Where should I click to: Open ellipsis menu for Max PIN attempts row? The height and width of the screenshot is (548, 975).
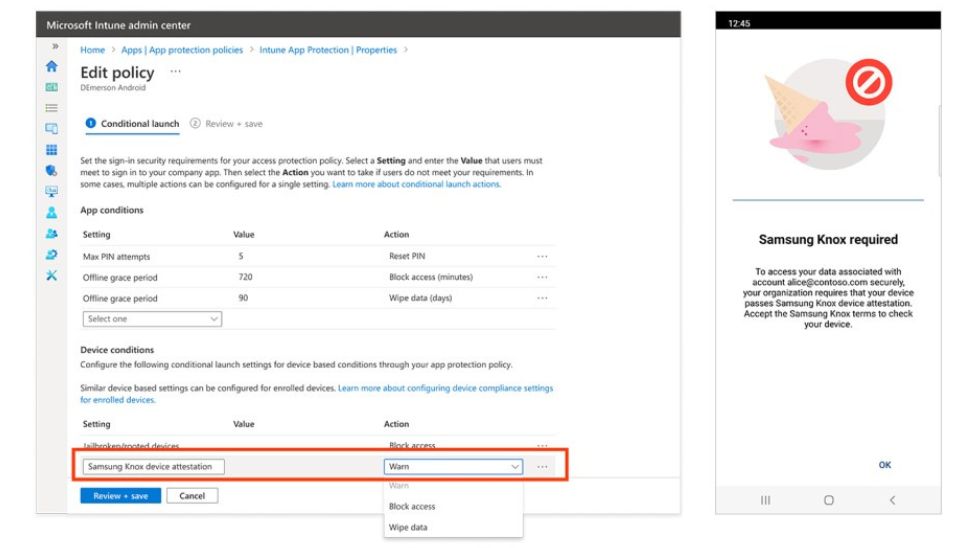point(542,256)
